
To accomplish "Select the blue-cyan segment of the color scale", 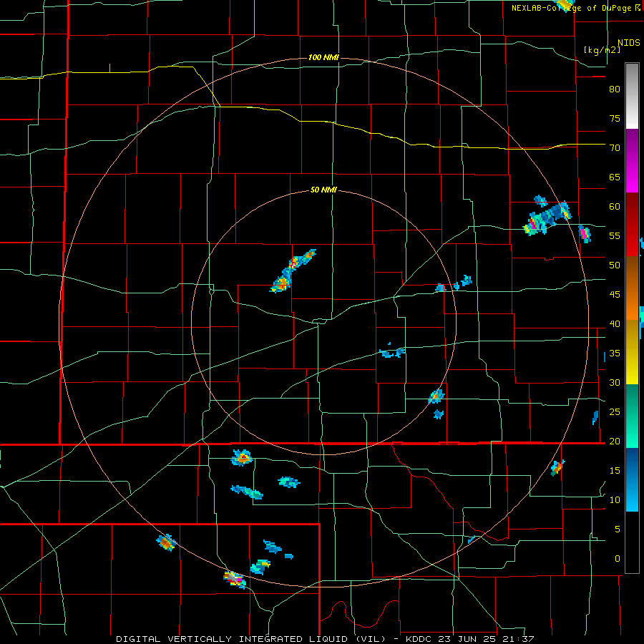I will [632, 479].
